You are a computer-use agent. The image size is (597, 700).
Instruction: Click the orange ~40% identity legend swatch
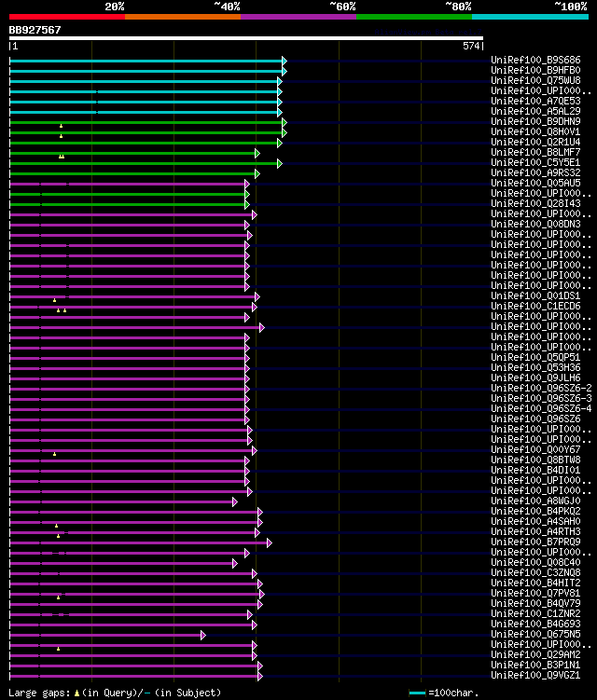click(183, 17)
